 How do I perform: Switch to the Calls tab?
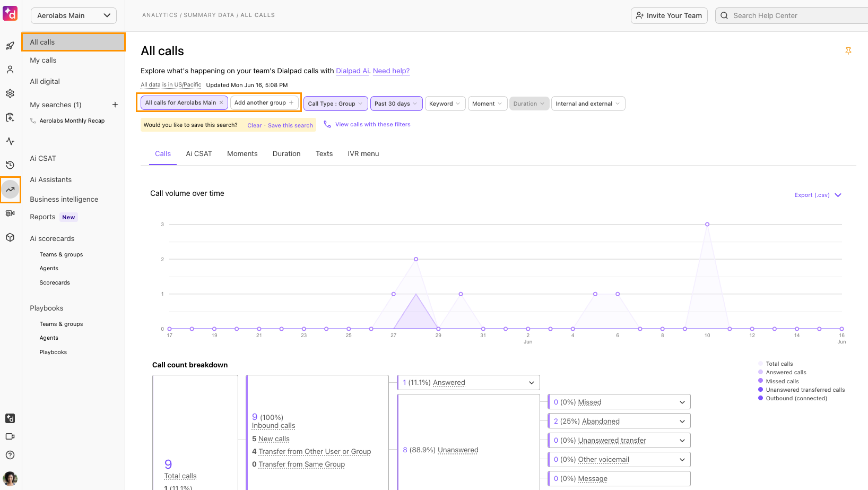click(163, 153)
